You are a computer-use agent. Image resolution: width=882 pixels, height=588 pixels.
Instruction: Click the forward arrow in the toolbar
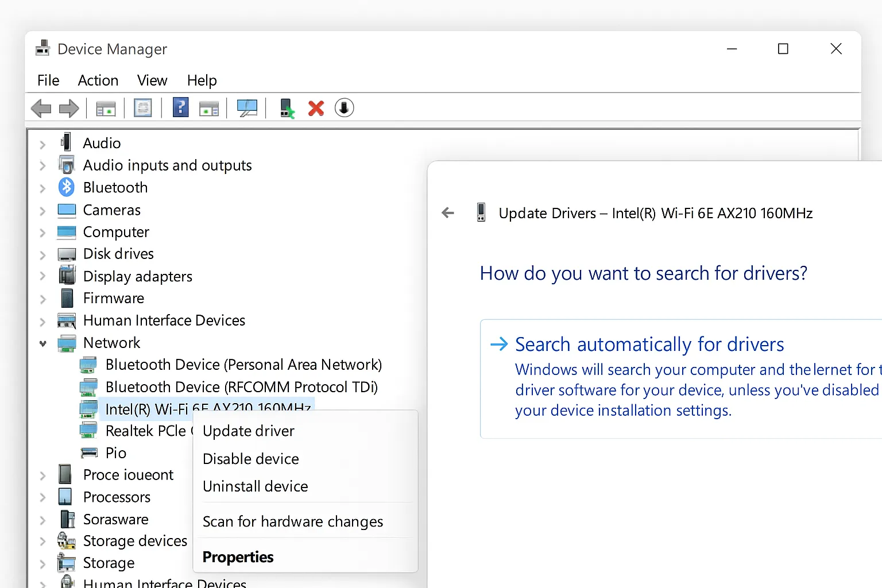(69, 108)
